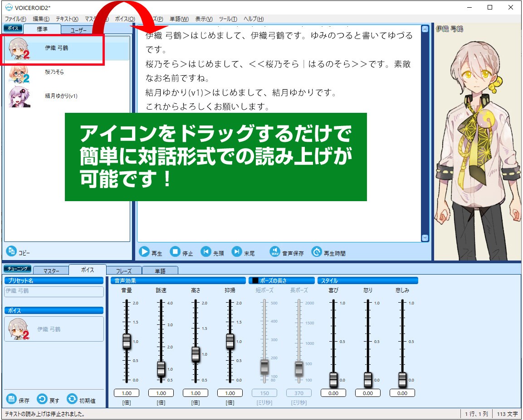Open the マスター tuning tab
Image resolution: width=523 pixels, height=420 pixels.
coord(51,271)
